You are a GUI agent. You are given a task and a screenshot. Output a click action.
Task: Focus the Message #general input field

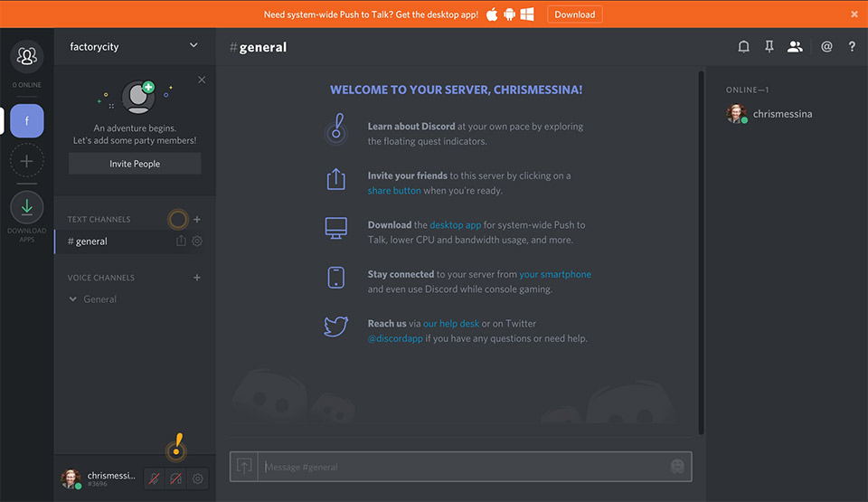[x=463, y=467]
